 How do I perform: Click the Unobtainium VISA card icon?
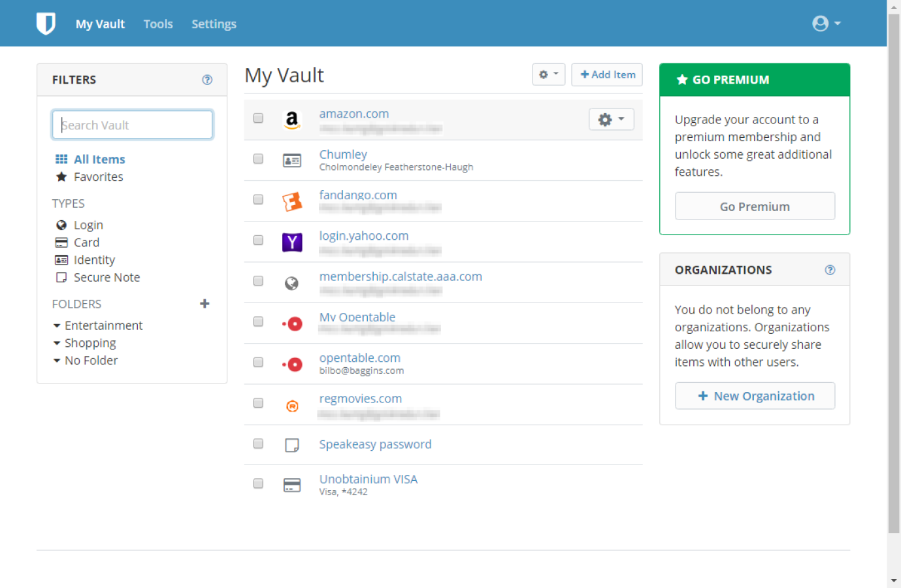click(x=292, y=485)
